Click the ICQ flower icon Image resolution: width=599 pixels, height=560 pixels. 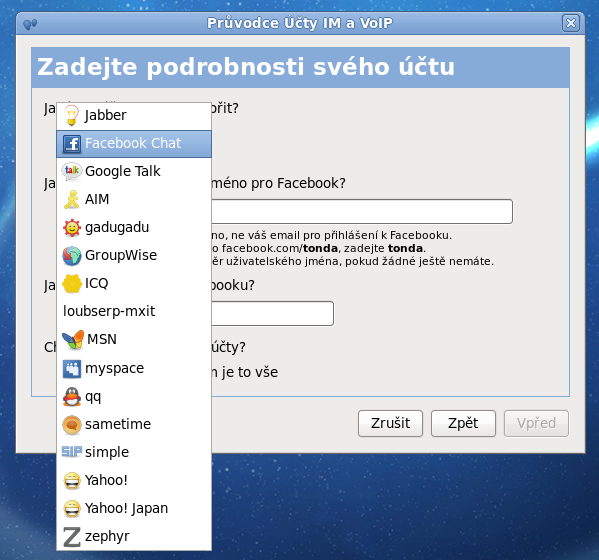72,283
